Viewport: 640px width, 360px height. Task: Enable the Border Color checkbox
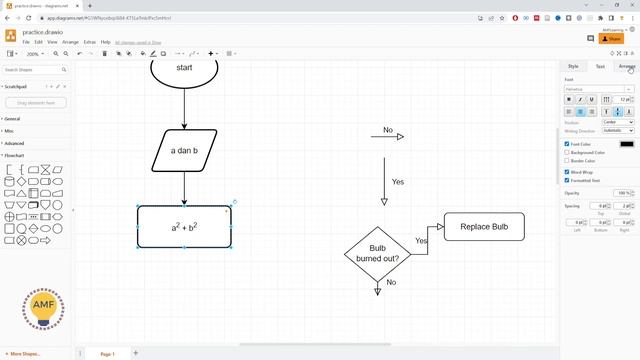[x=567, y=160]
